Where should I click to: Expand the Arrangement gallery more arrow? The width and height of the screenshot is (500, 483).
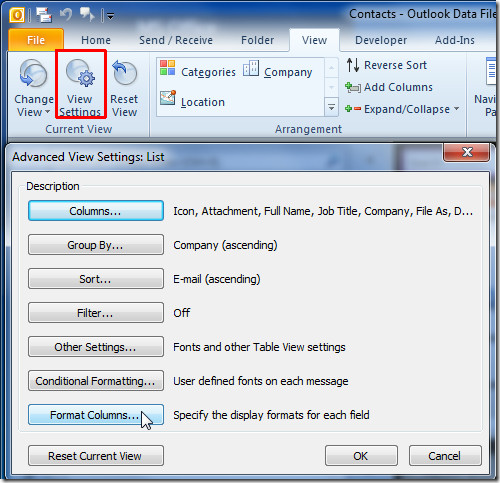click(331, 107)
